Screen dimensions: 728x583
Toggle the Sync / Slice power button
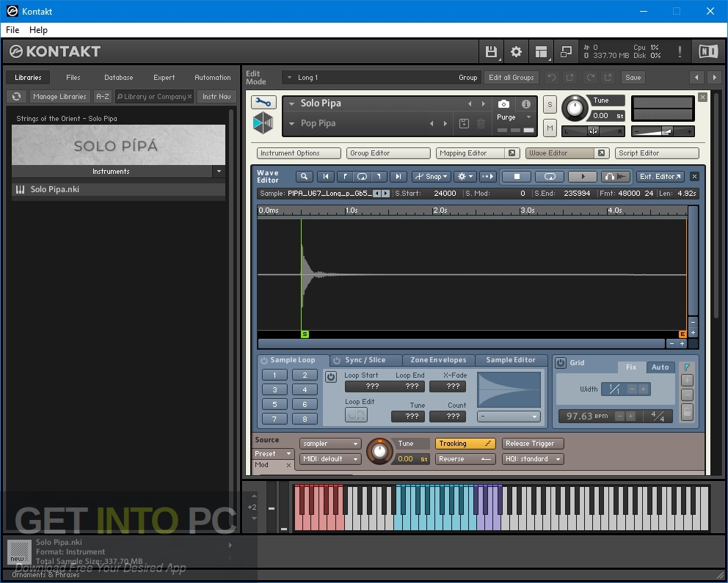coord(337,360)
